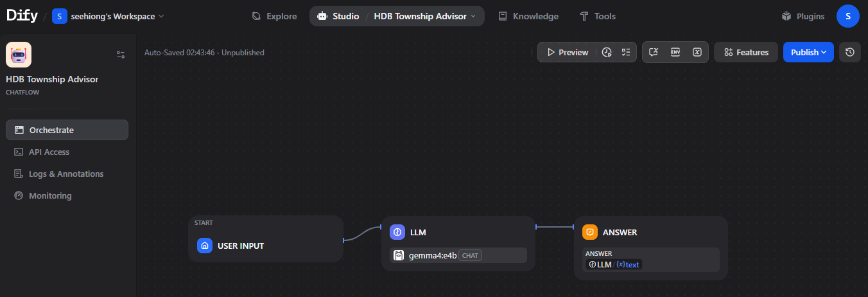Open user avatar account menu
The image size is (868, 297).
click(848, 16)
